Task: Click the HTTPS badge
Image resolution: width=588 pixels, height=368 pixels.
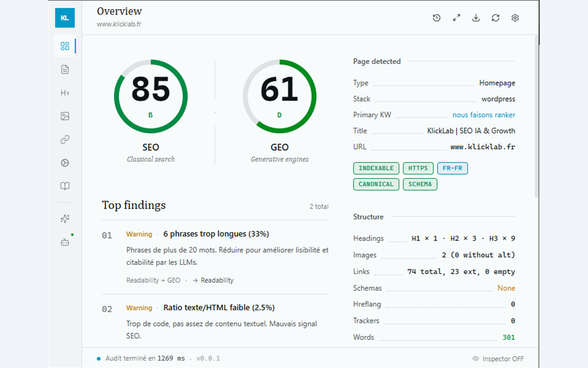Action: (418, 168)
